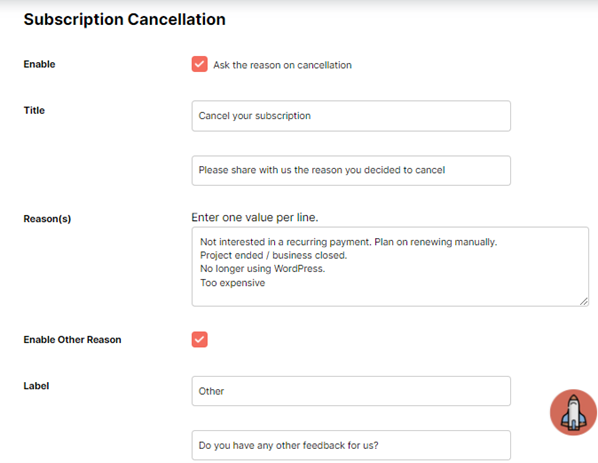Image resolution: width=598 pixels, height=463 pixels.
Task: Click the Please share with us description field
Action: [x=351, y=170]
